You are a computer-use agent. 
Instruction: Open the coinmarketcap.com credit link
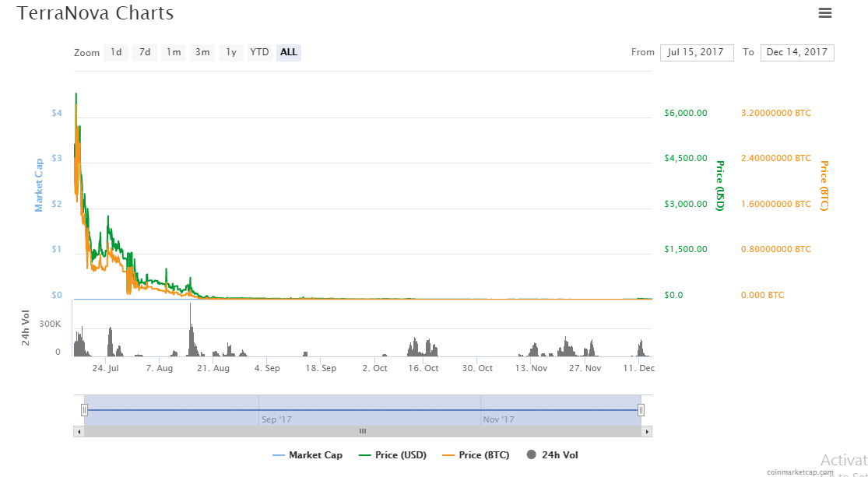point(799,472)
